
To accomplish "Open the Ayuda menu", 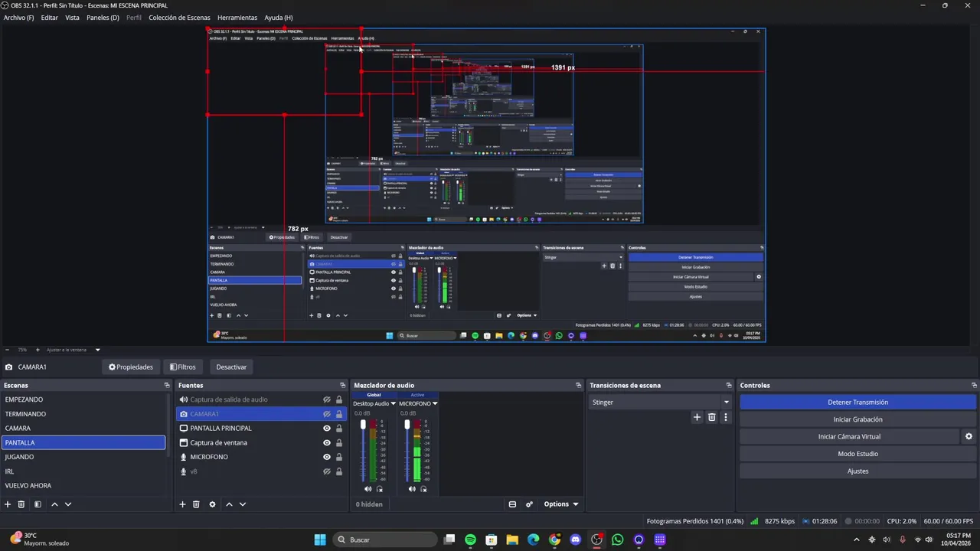I will click(278, 18).
